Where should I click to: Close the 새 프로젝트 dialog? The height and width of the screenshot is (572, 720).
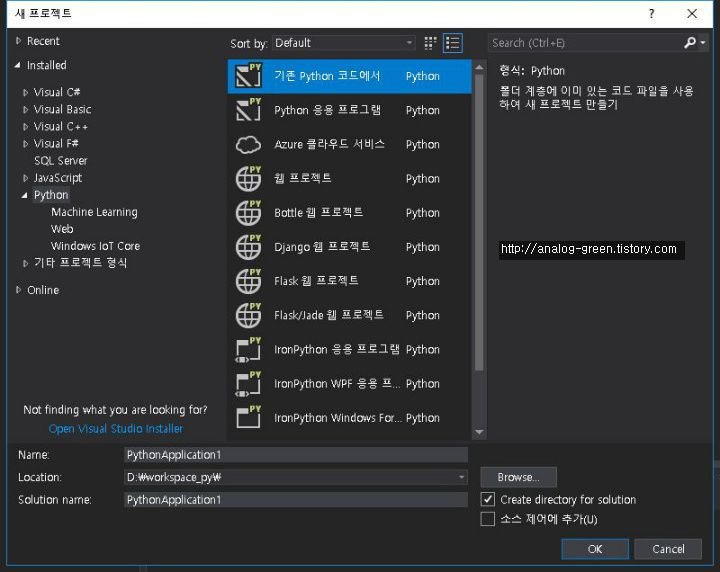coord(692,13)
